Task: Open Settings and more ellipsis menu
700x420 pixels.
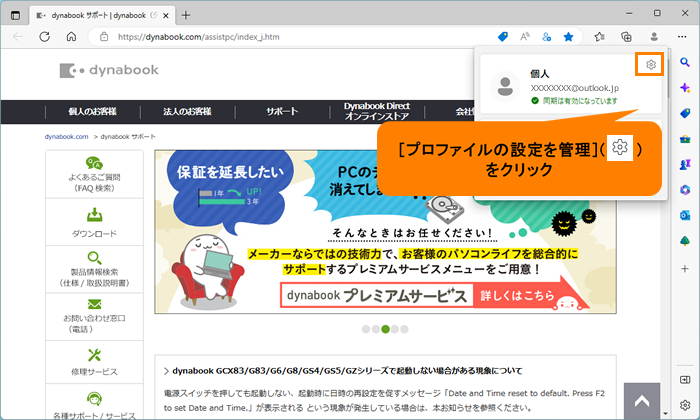Action: (682, 37)
